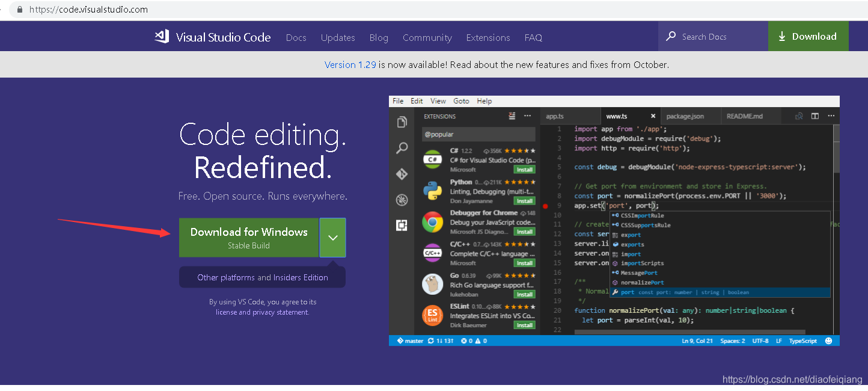The image size is (868, 391).
Task: Open the Updates navigation link
Action: point(338,37)
